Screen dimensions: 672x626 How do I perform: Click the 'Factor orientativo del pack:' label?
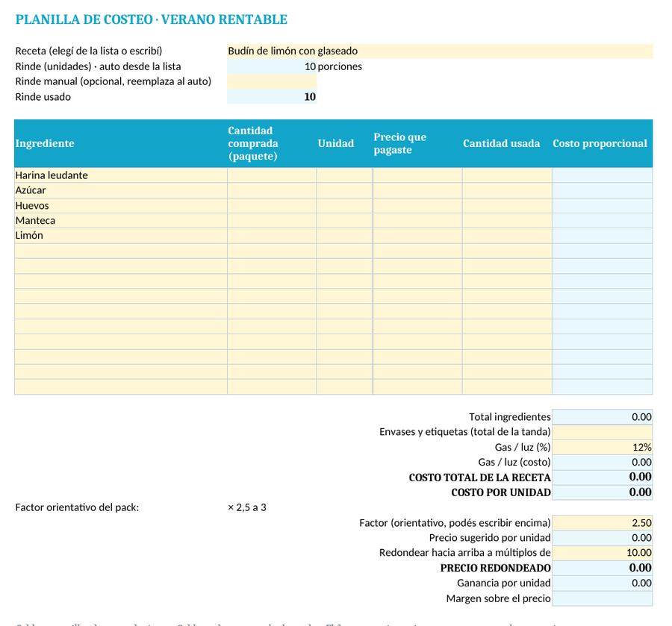coord(77,507)
